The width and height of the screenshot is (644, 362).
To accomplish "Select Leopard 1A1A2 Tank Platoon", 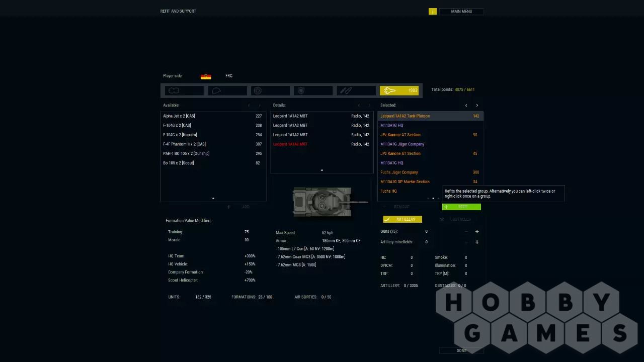I will [x=430, y=116].
